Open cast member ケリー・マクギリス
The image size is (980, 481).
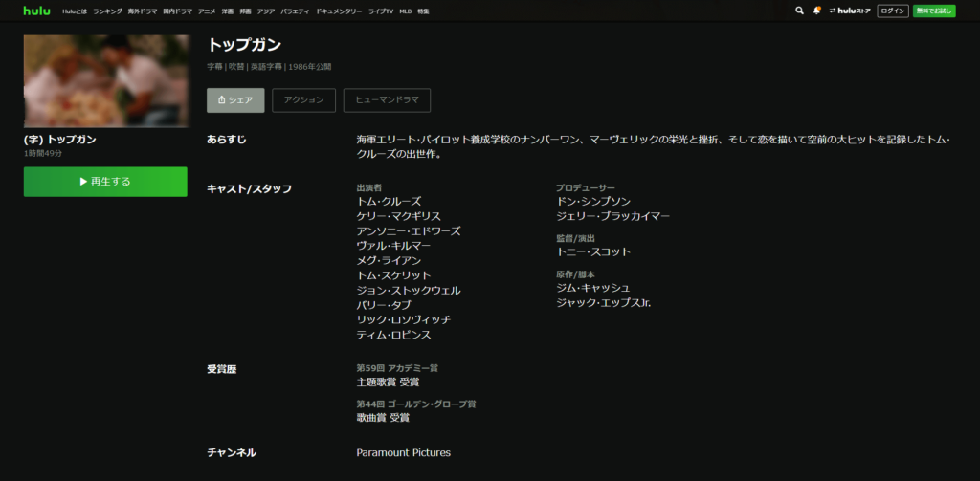[399, 216]
